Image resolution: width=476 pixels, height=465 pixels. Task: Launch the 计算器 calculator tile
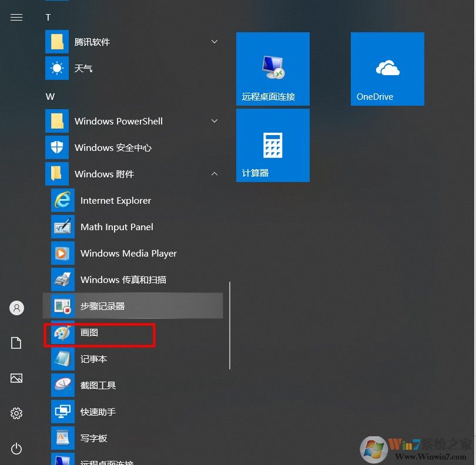tap(273, 145)
